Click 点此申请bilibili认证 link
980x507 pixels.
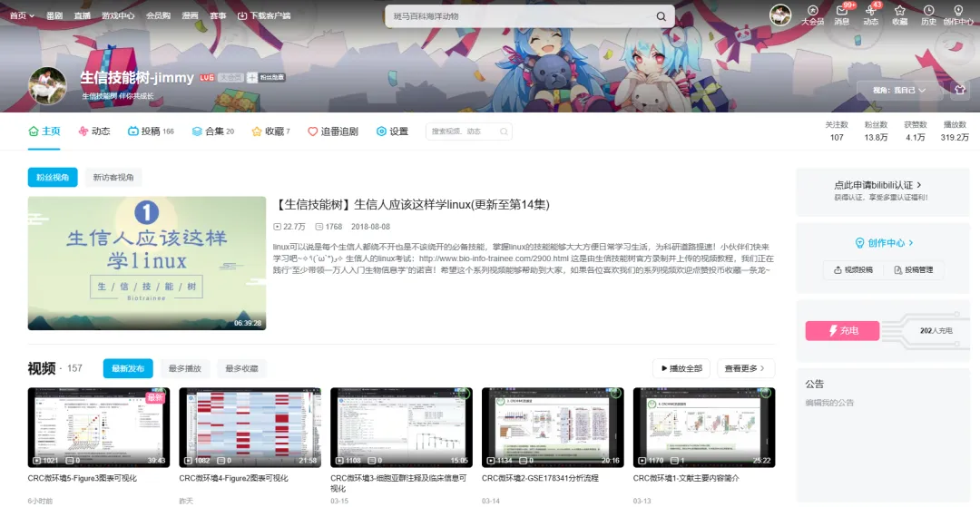(877, 185)
